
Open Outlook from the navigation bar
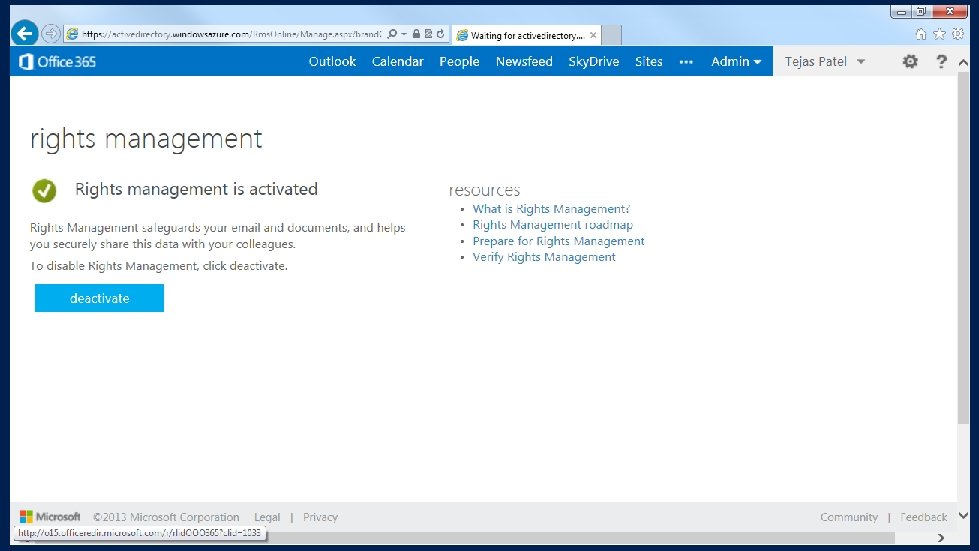(x=332, y=61)
